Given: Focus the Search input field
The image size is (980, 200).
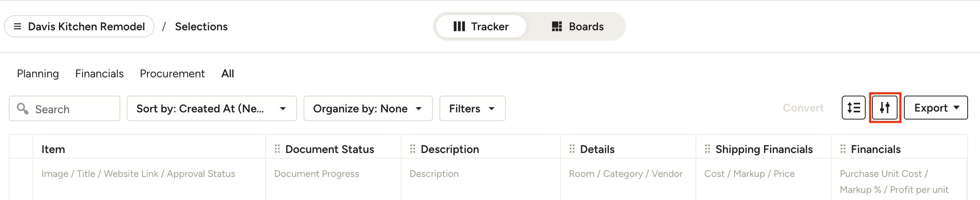Looking at the screenshot, I should coord(65,108).
